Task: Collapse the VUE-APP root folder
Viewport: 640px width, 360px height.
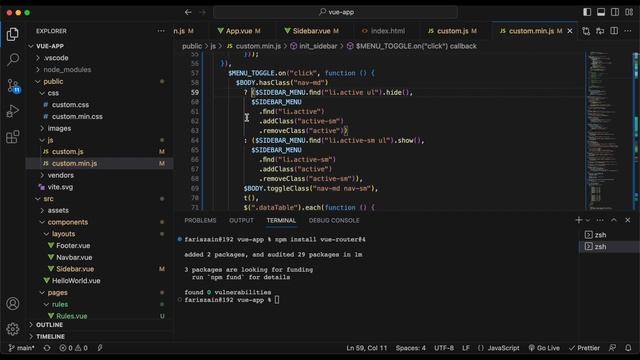Action: tap(100, 46)
